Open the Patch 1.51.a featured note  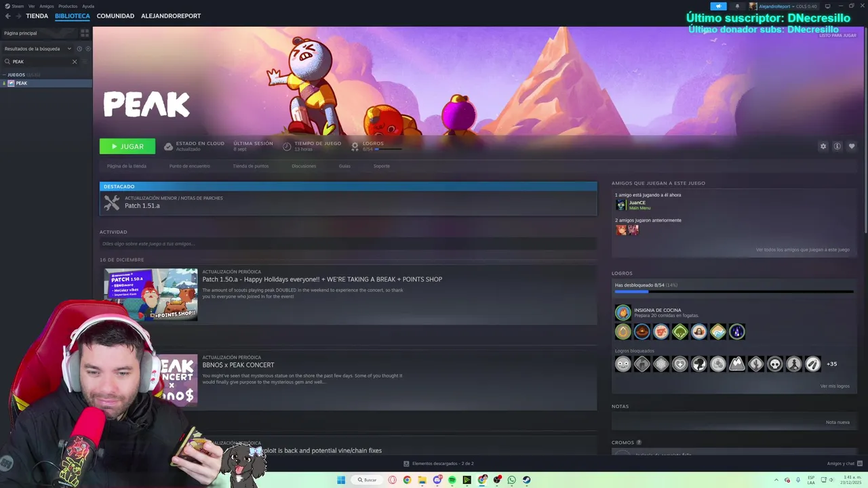tap(348, 203)
